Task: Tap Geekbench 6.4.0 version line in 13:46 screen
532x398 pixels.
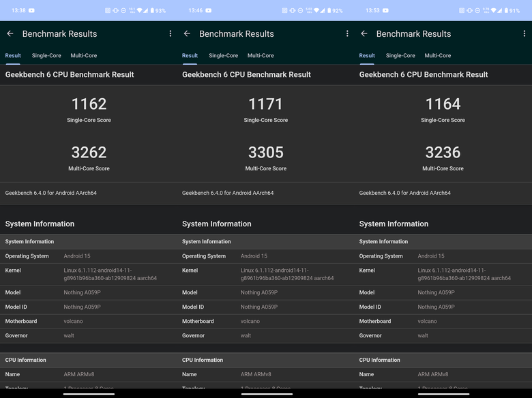Action: click(x=228, y=193)
